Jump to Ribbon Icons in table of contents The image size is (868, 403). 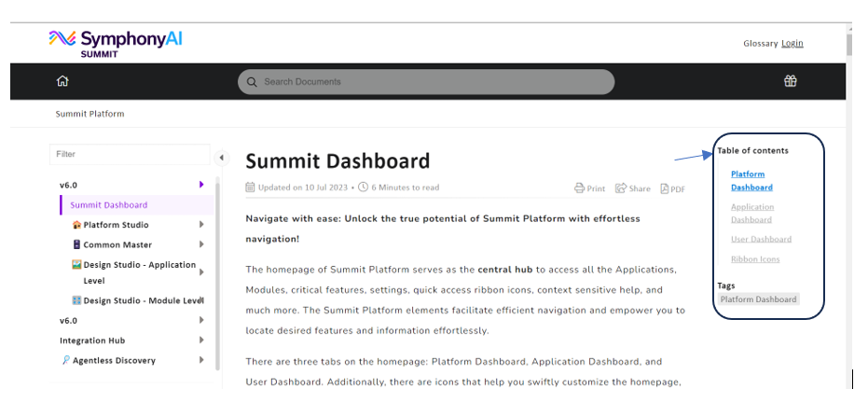click(x=755, y=259)
